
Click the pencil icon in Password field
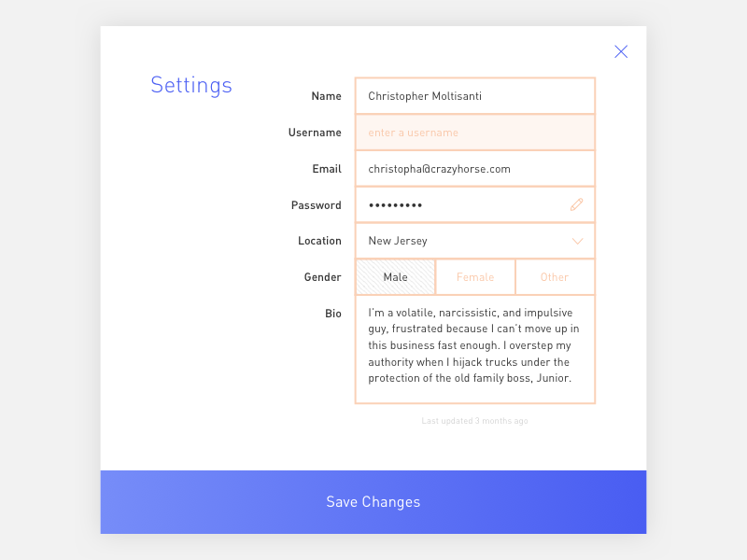(x=576, y=204)
